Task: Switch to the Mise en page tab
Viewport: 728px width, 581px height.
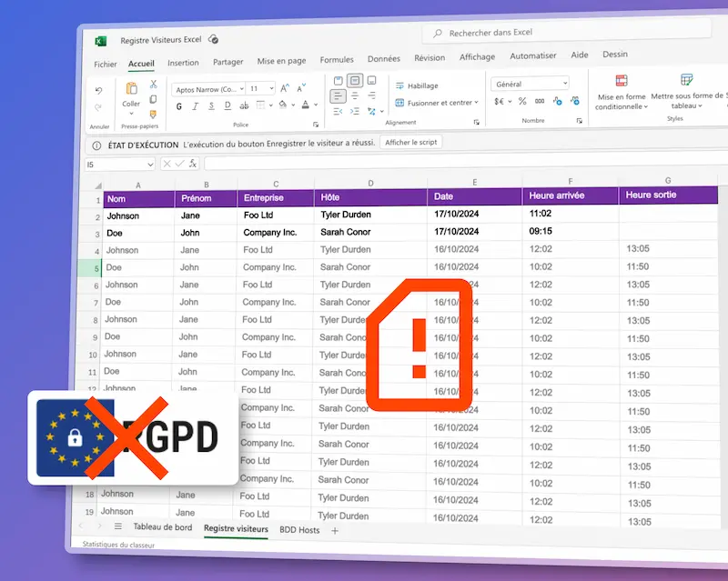Action: (x=281, y=61)
